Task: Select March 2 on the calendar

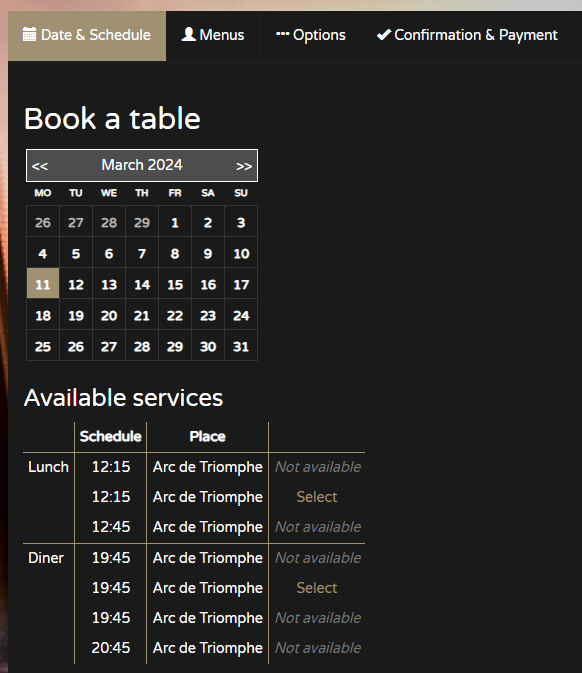Action: 208,221
